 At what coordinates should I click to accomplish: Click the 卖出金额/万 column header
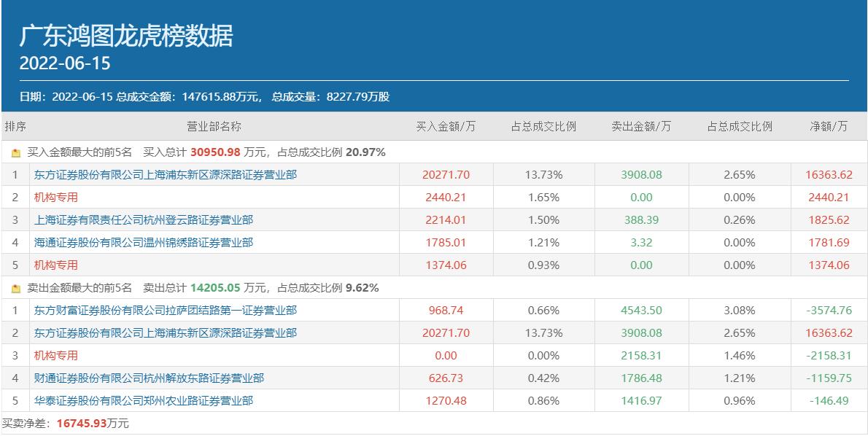641,127
